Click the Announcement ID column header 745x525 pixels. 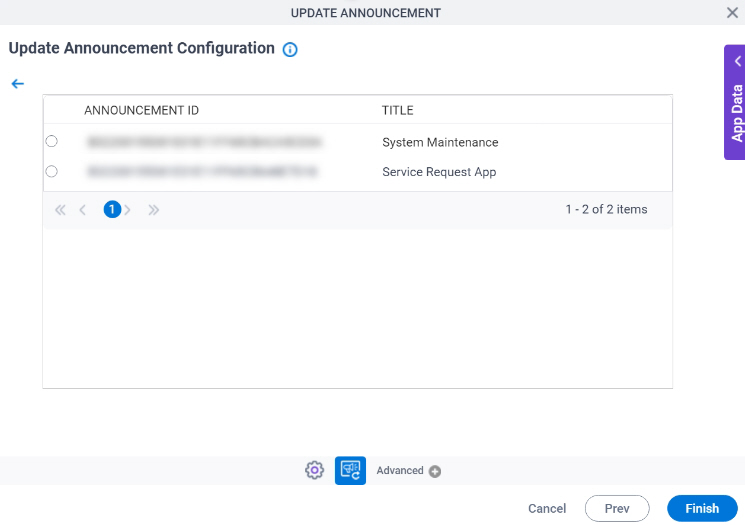(x=142, y=110)
